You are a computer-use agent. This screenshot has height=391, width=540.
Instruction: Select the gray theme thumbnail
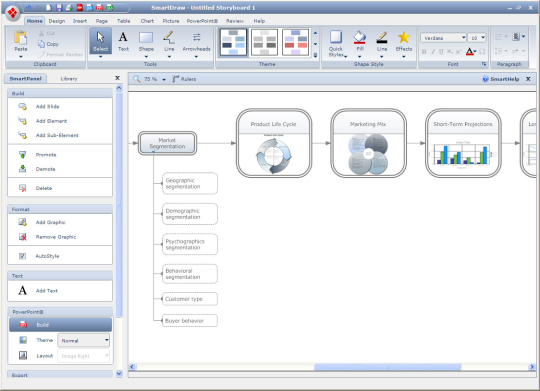coord(264,42)
